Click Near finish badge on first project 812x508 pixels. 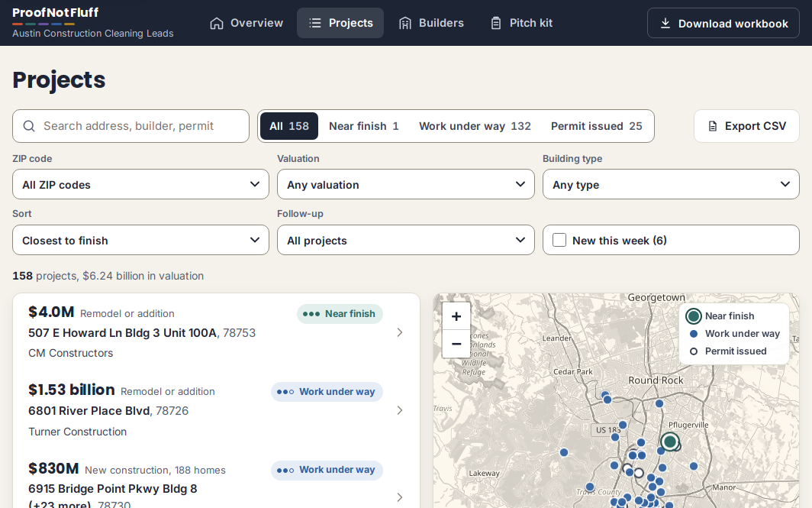pos(340,314)
